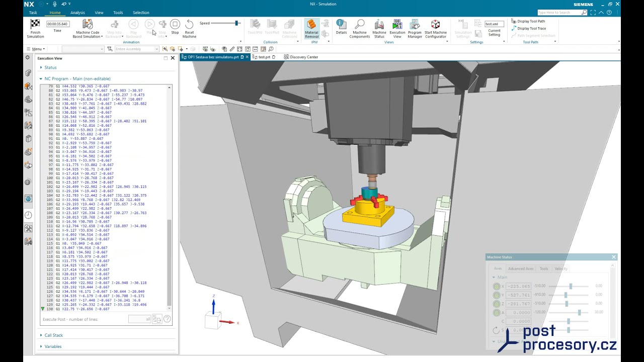Switch to the Home ribbon tab
The height and width of the screenshot is (362, 644).
point(55,13)
